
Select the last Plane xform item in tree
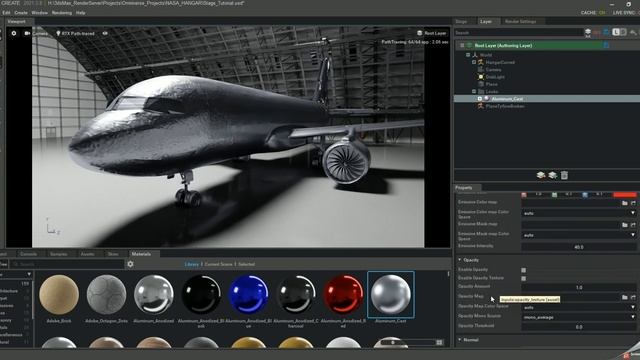(x=504, y=106)
